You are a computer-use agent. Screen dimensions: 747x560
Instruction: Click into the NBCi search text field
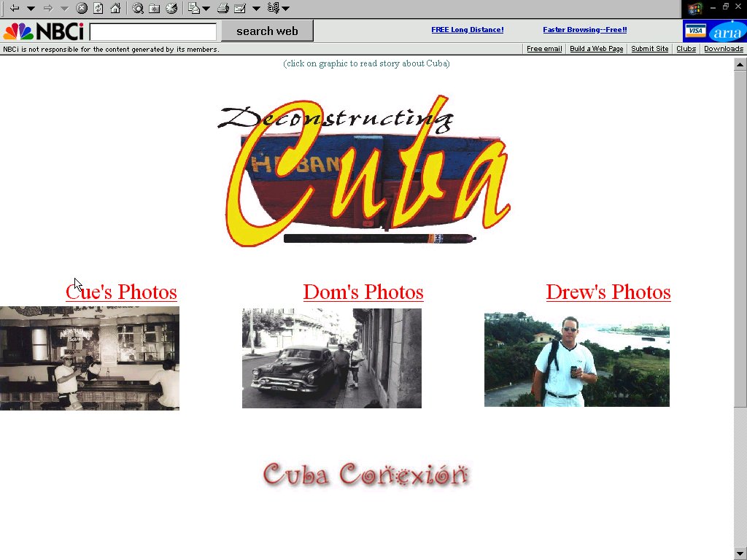tap(153, 32)
